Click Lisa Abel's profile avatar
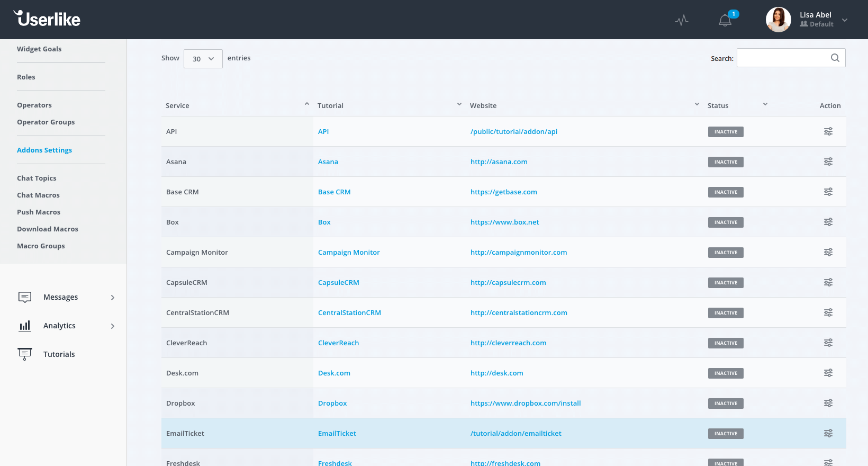The height and width of the screenshot is (466, 868). click(779, 20)
